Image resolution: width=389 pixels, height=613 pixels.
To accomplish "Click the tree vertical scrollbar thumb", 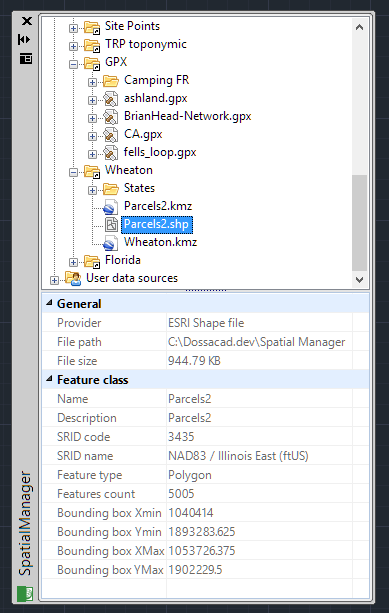I will pos(359,223).
